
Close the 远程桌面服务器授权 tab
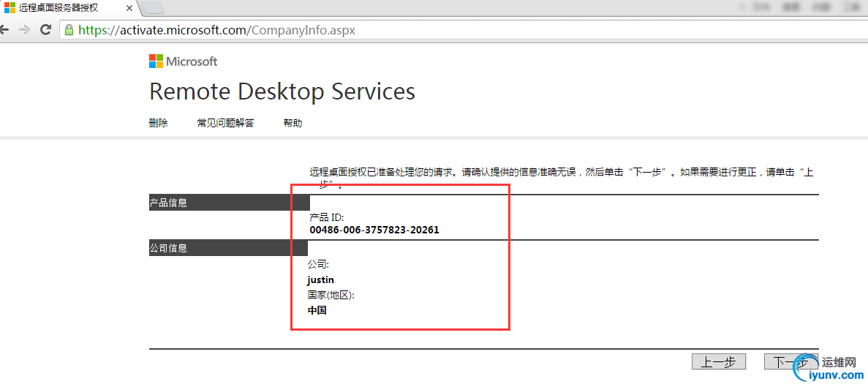click(x=129, y=8)
